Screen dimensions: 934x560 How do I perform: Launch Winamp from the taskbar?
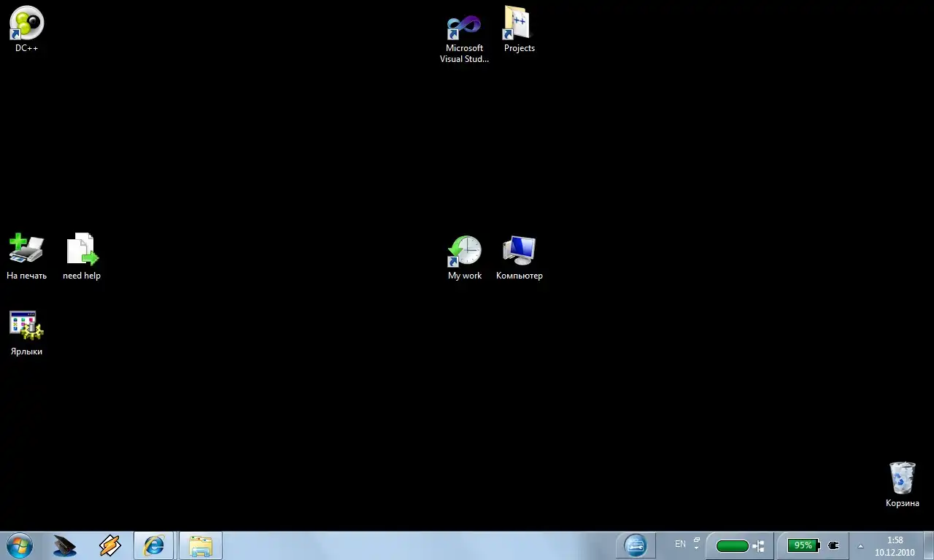(x=109, y=545)
